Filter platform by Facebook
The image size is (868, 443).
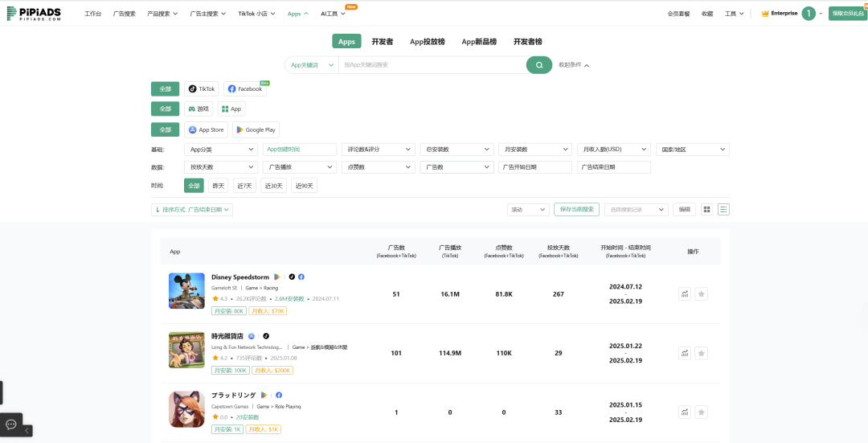coord(244,88)
